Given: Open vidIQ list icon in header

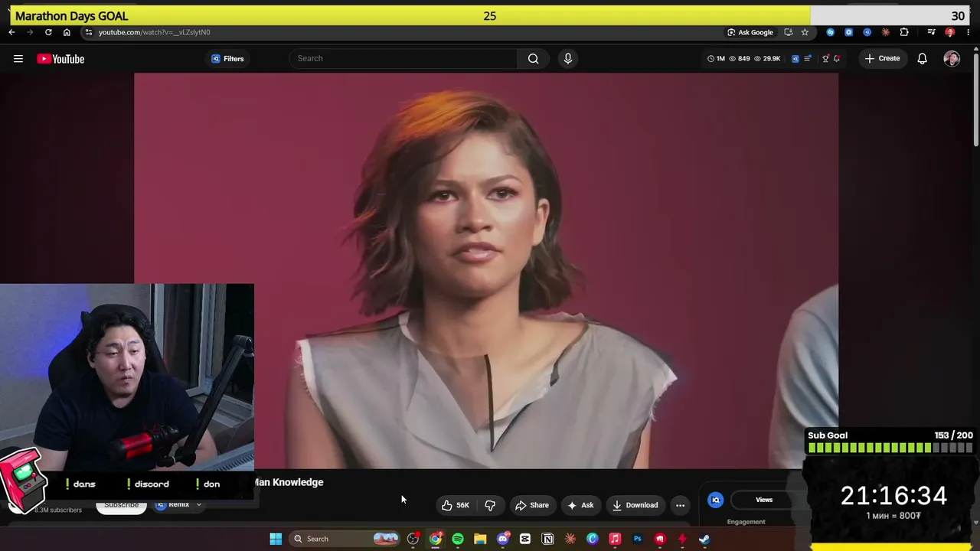Looking at the screenshot, I should click(808, 58).
